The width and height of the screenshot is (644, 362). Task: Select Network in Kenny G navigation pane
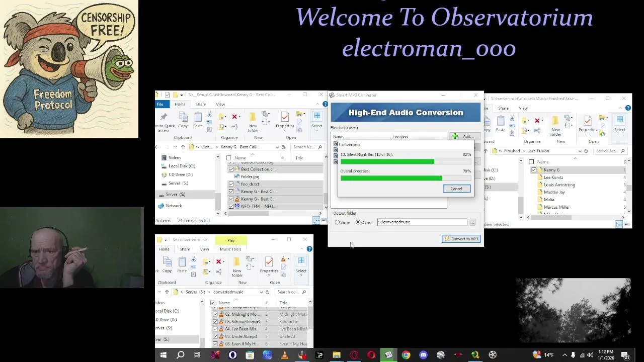pos(174,206)
